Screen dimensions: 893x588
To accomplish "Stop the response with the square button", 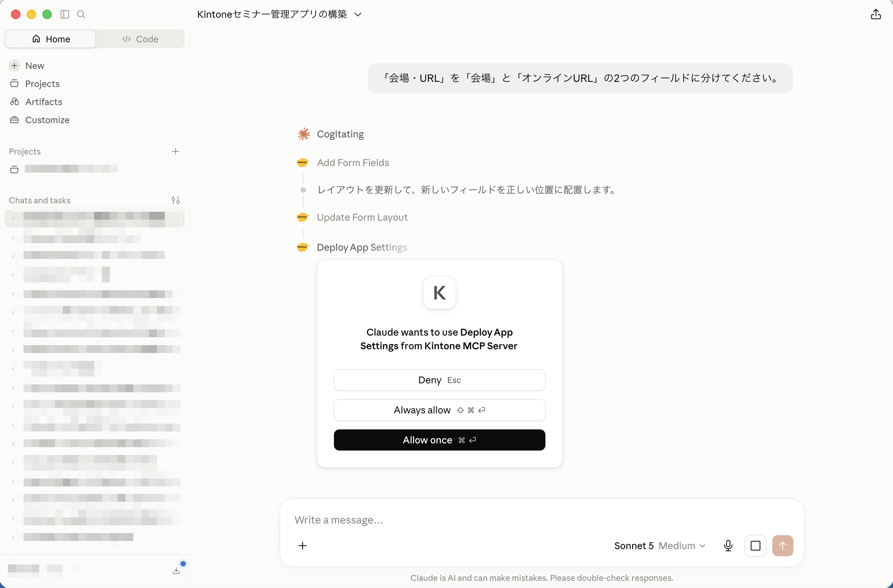I will [755, 546].
